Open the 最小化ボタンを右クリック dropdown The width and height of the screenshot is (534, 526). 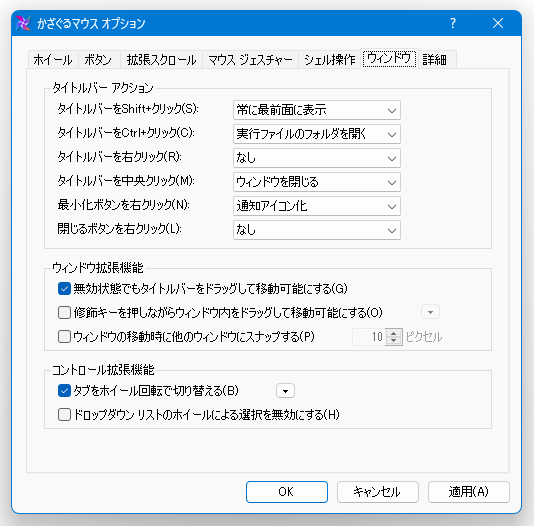(317, 206)
